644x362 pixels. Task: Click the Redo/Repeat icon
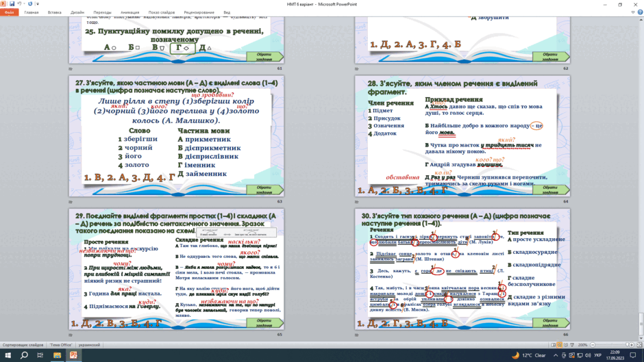pyautogui.click(x=30, y=3)
